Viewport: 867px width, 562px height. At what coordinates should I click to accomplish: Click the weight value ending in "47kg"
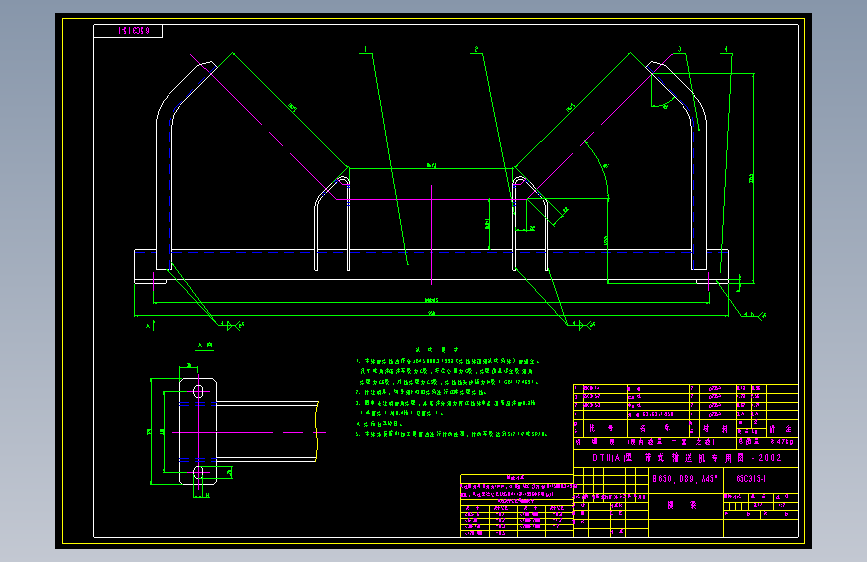tap(781, 442)
